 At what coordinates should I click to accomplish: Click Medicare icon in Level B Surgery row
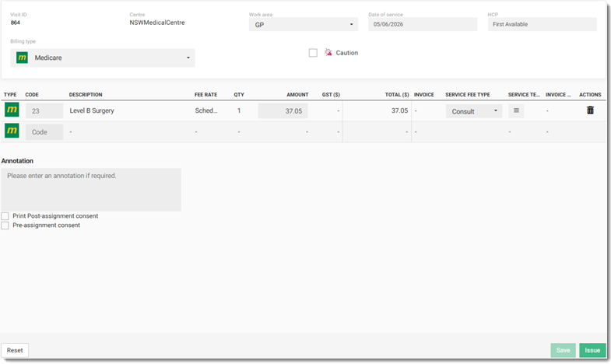(x=12, y=110)
